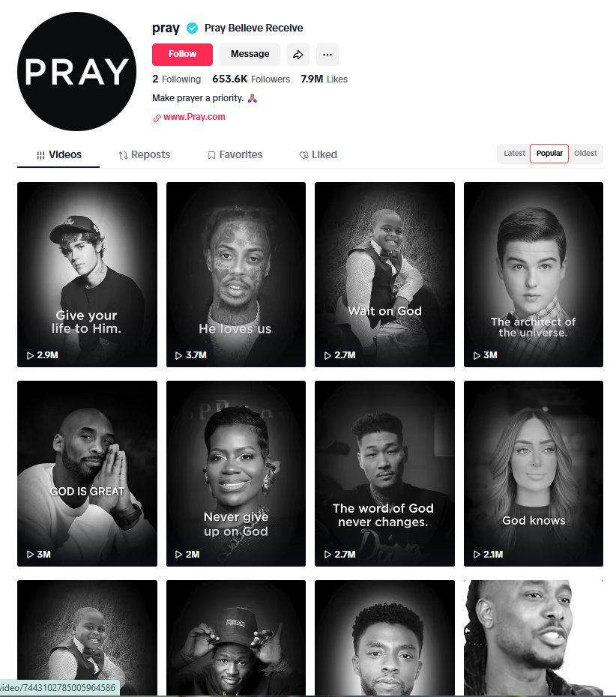Follow the pray account

tap(182, 54)
